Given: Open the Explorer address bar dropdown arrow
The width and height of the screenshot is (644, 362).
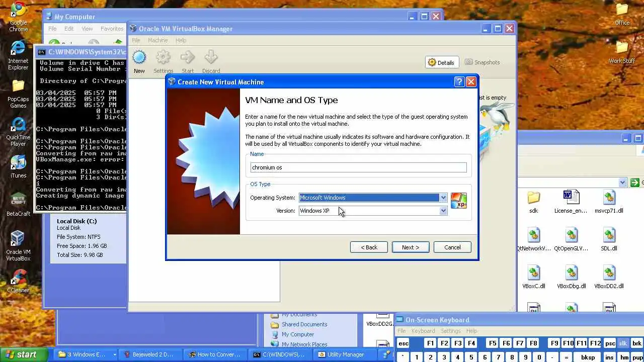Looking at the screenshot, I should click(x=622, y=183).
